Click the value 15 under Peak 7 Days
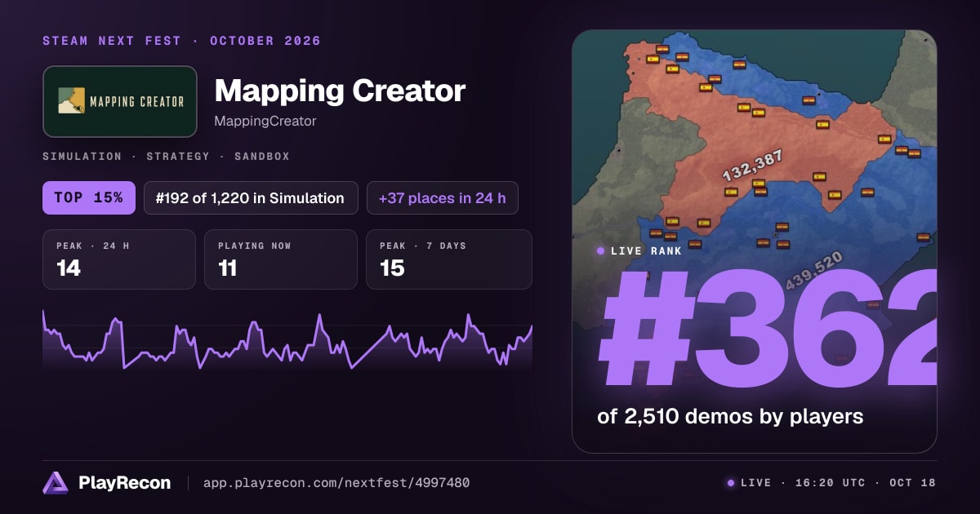The width and height of the screenshot is (980, 514). point(392,268)
